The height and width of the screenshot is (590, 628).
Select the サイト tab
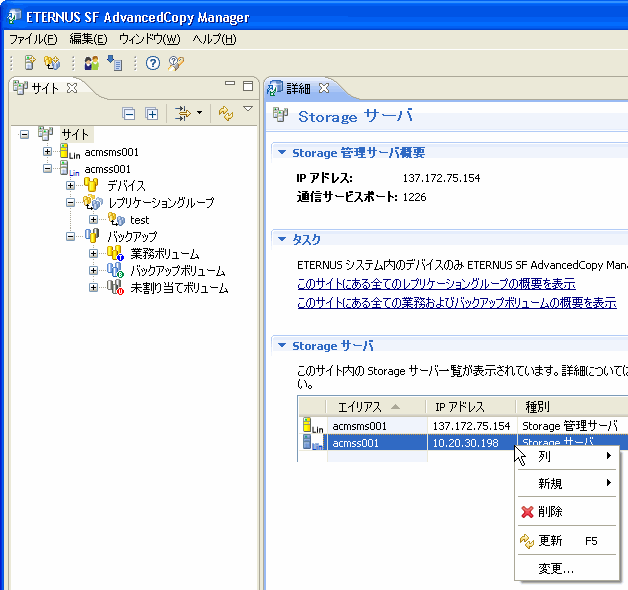point(45,88)
